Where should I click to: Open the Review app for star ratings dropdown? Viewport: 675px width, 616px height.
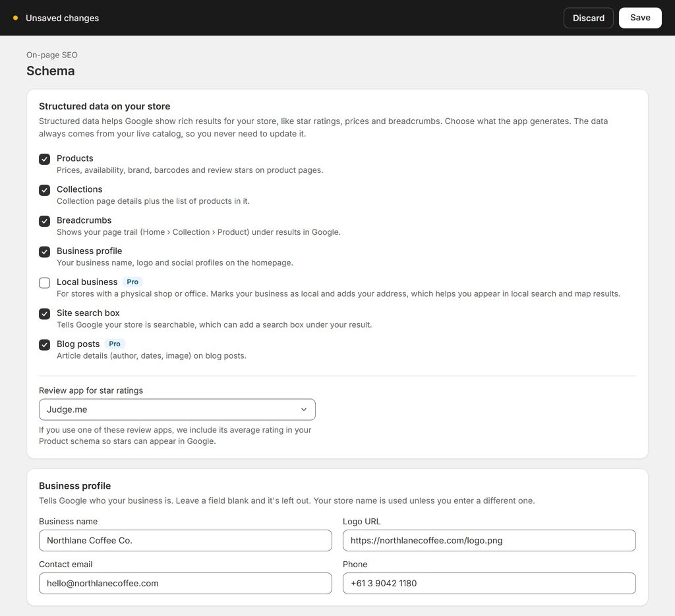[x=177, y=409]
